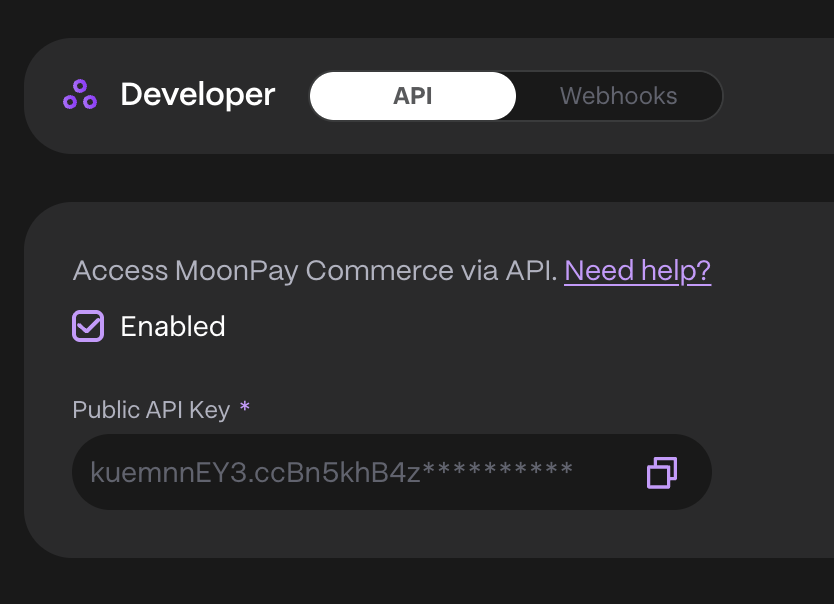
Task: Switch to the Webhooks tab
Action: [619, 96]
